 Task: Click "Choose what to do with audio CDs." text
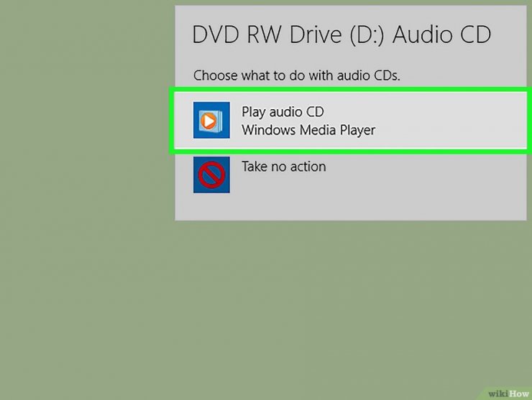point(296,75)
